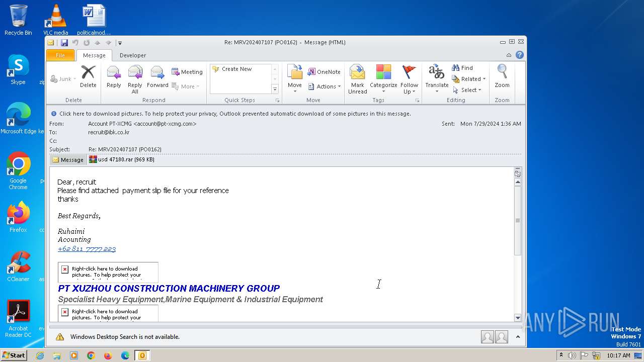
Task: Click the Start button
Action: [x=14, y=355]
